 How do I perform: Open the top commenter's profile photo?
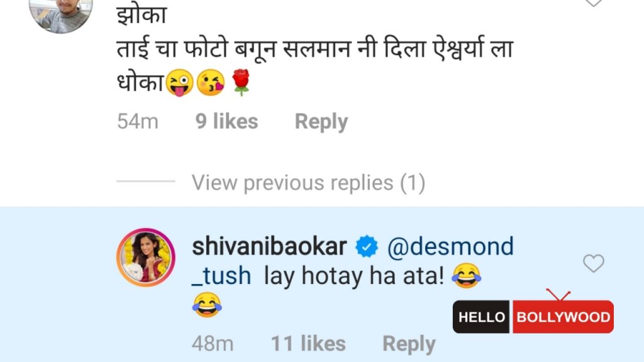pos(61,14)
